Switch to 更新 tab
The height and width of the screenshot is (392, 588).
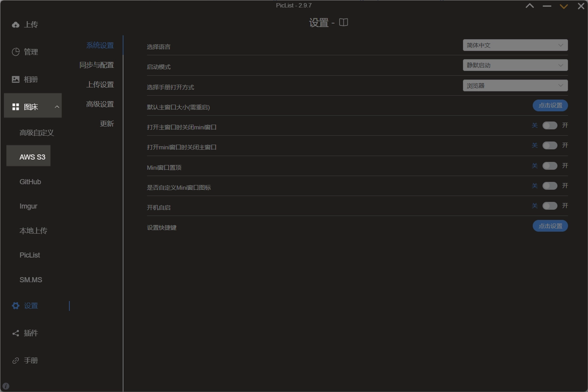tap(107, 124)
